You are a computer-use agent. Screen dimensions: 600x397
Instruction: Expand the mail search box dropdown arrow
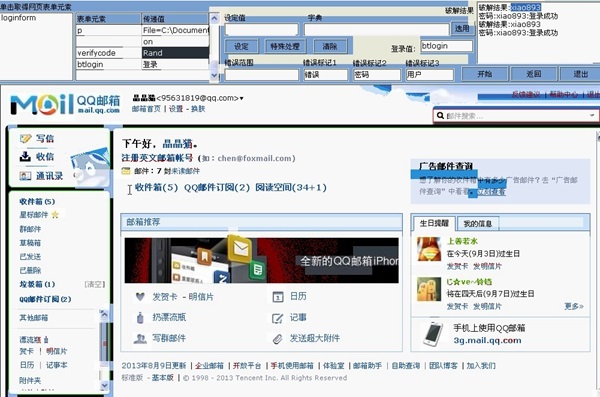click(x=592, y=115)
